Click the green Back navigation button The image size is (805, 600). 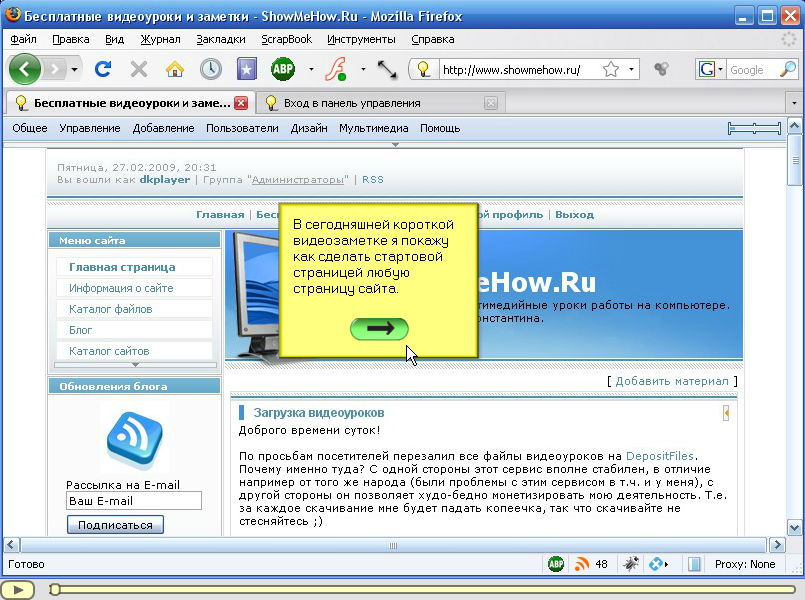click(x=25, y=69)
